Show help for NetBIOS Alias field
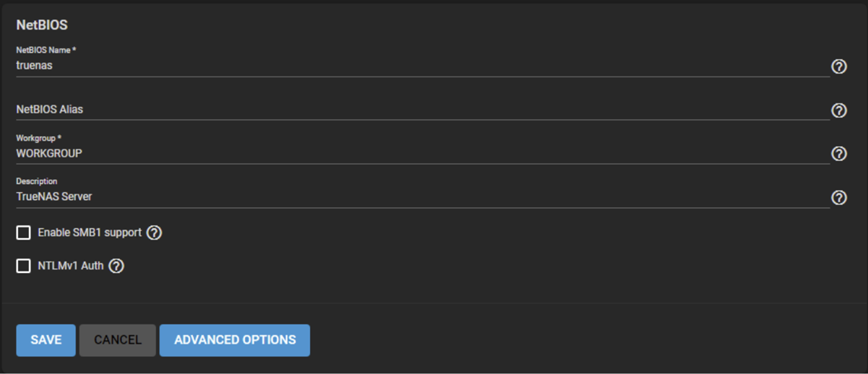868x374 pixels. click(x=838, y=110)
